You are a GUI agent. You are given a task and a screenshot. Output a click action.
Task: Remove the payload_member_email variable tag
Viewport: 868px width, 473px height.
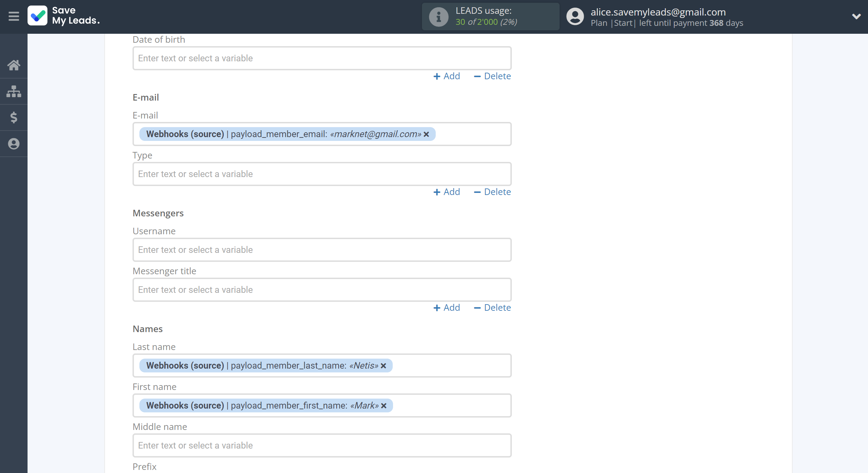click(x=426, y=134)
